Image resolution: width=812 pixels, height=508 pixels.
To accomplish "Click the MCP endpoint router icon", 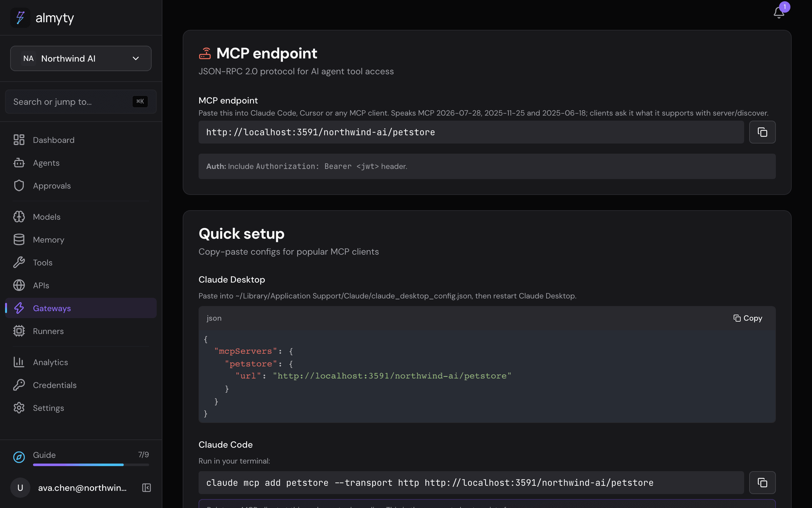I will click(x=205, y=53).
